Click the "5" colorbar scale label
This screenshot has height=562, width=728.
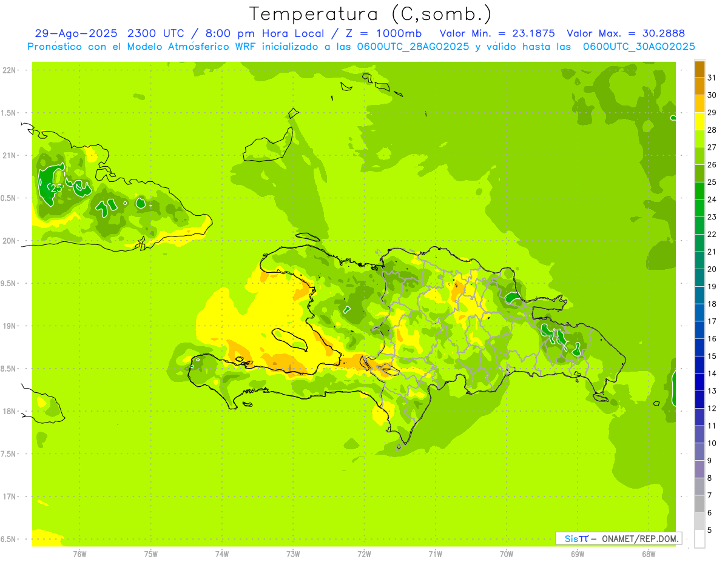click(710, 530)
